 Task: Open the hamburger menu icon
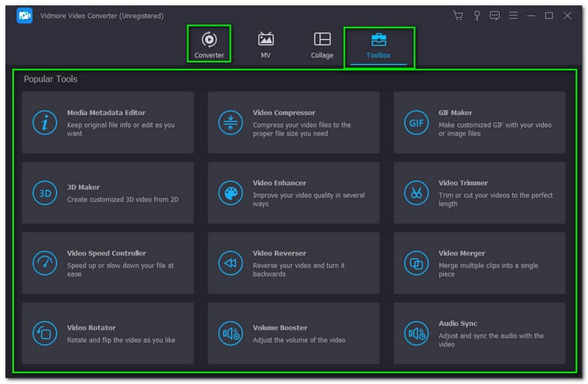pos(513,15)
